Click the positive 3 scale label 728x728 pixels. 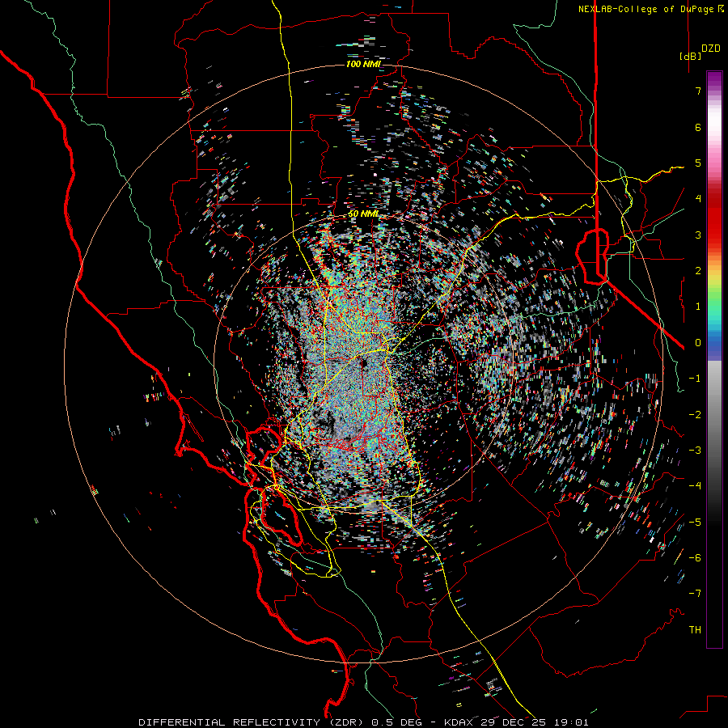698,235
